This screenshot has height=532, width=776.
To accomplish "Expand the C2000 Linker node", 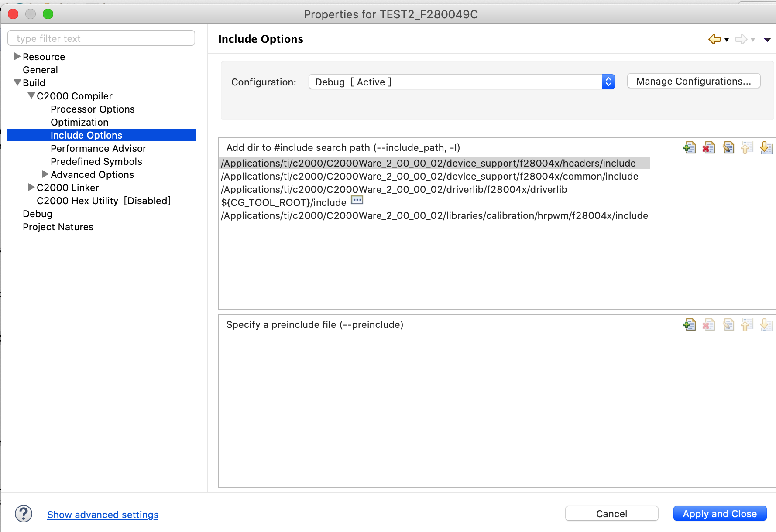I will click(31, 187).
